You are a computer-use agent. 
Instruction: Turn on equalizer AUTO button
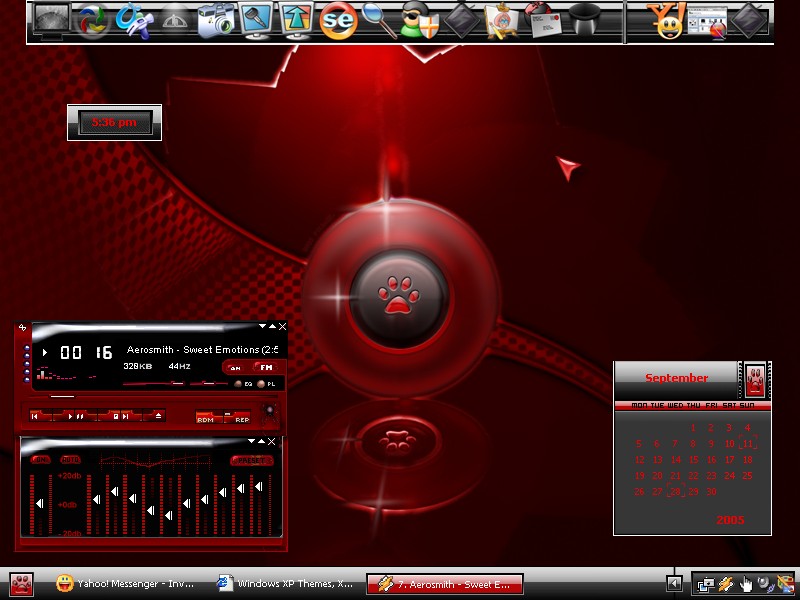[70, 460]
